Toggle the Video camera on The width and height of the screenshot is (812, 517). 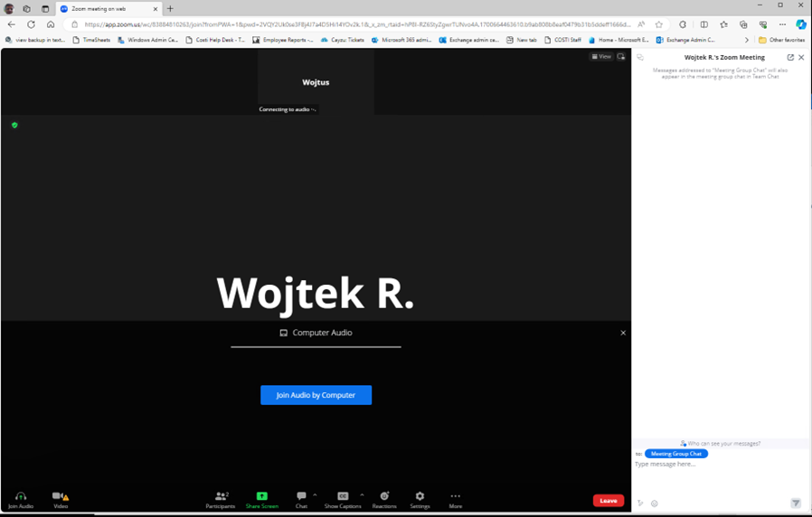tap(60, 496)
